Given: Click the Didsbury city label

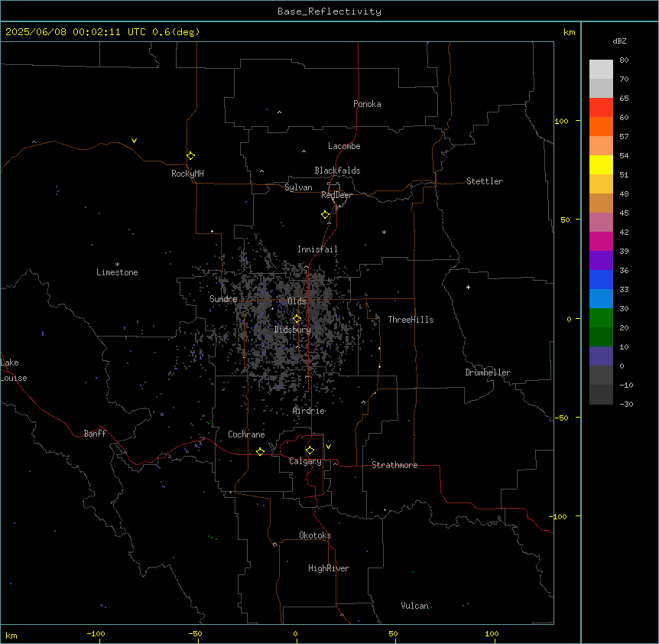Looking at the screenshot, I should pyautogui.click(x=293, y=330).
